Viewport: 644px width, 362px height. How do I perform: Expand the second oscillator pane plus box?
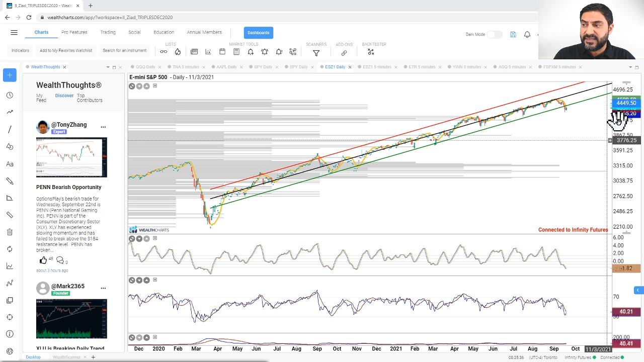click(x=155, y=280)
